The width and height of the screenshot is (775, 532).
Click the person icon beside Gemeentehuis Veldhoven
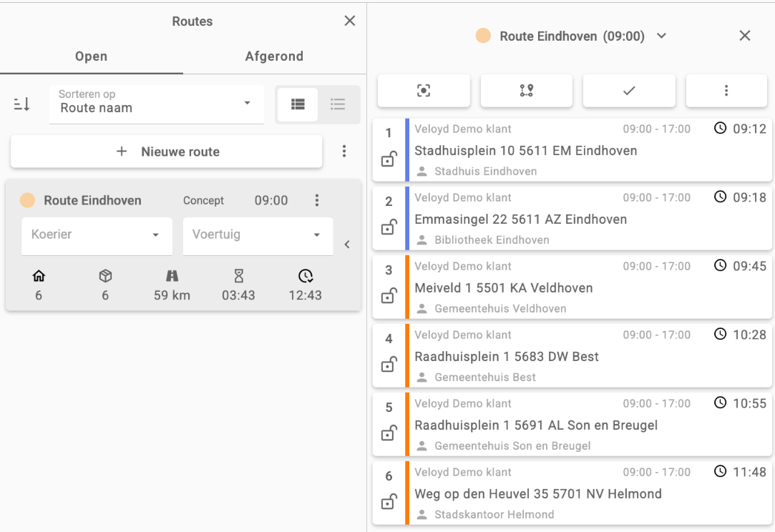(x=421, y=309)
